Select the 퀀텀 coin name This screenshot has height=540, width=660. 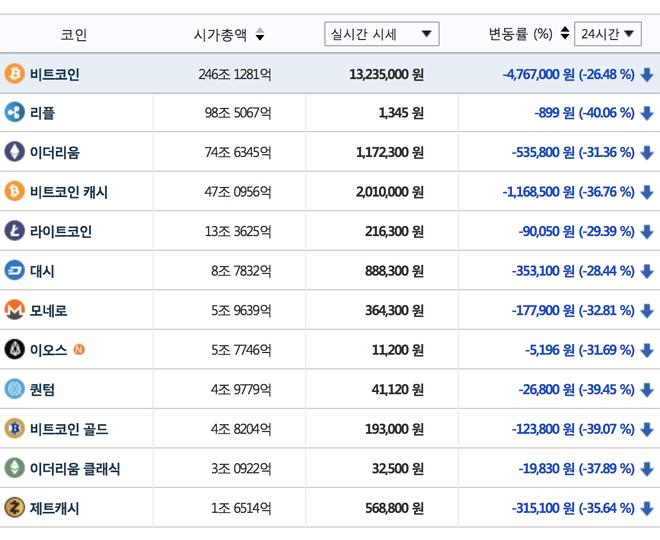[x=42, y=390]
